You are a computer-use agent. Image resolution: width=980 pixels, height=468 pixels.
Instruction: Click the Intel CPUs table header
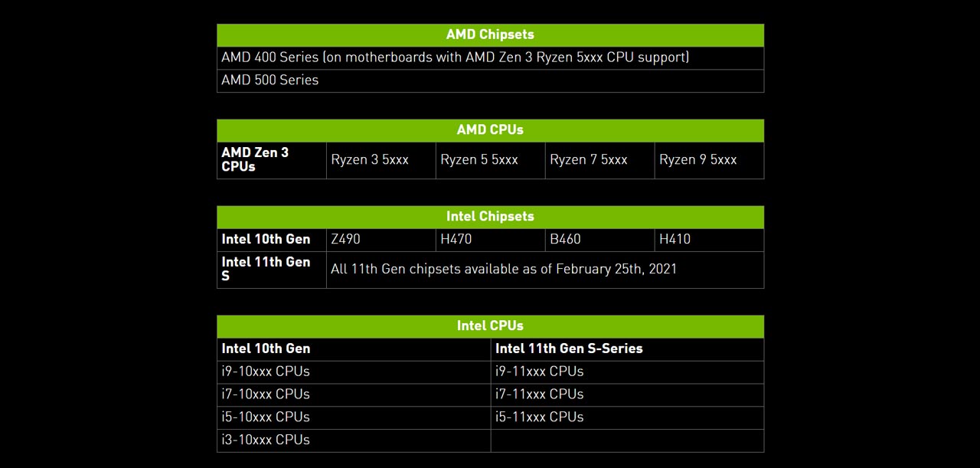pyautogui.click(x=490, y=326)
